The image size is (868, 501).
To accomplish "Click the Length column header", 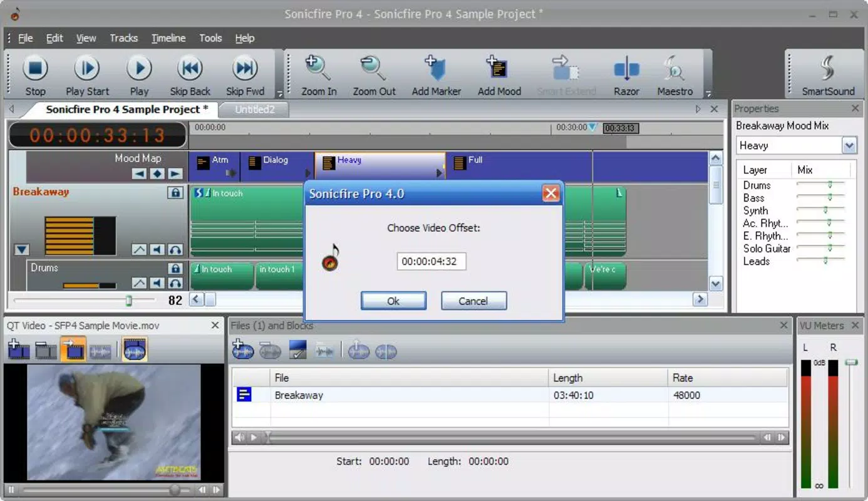I will (608, 378).
